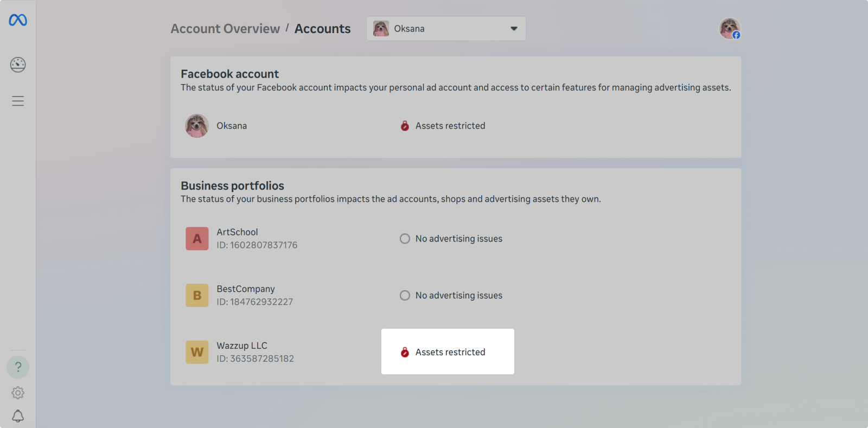The width and height of the screenshot is (868, 428).
Task: Open the Settings gear icon
Action: tap(18, 393)
